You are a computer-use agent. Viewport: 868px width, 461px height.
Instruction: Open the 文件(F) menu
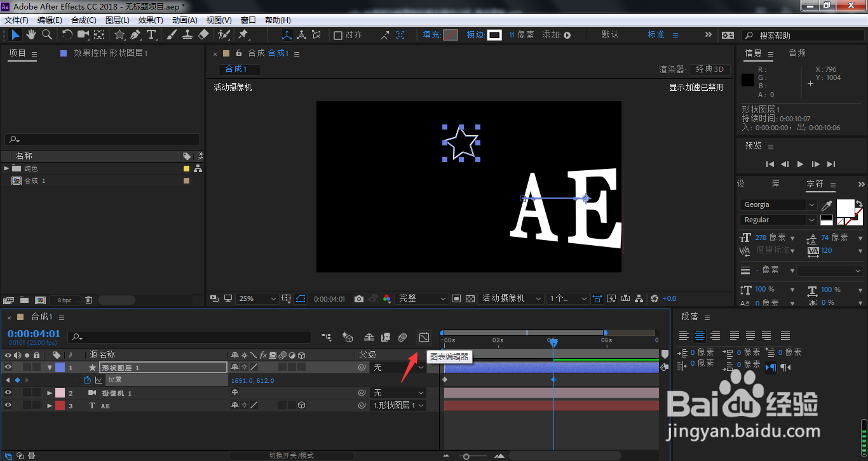(17, 20)
